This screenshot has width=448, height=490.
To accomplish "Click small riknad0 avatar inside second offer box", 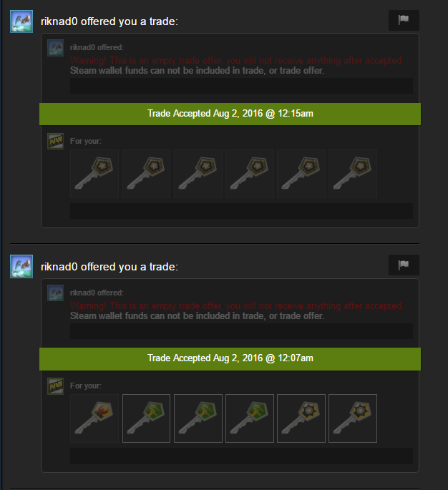I will [55, 293].
